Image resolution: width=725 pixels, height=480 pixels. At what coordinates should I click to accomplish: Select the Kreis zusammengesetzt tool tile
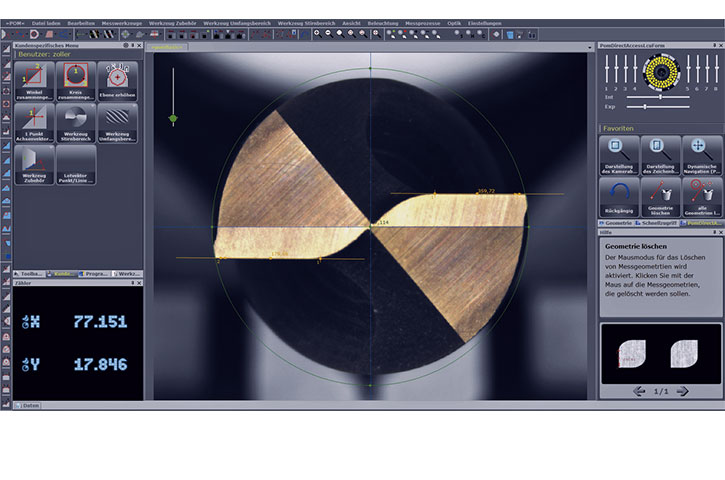[x=75, y=82]
